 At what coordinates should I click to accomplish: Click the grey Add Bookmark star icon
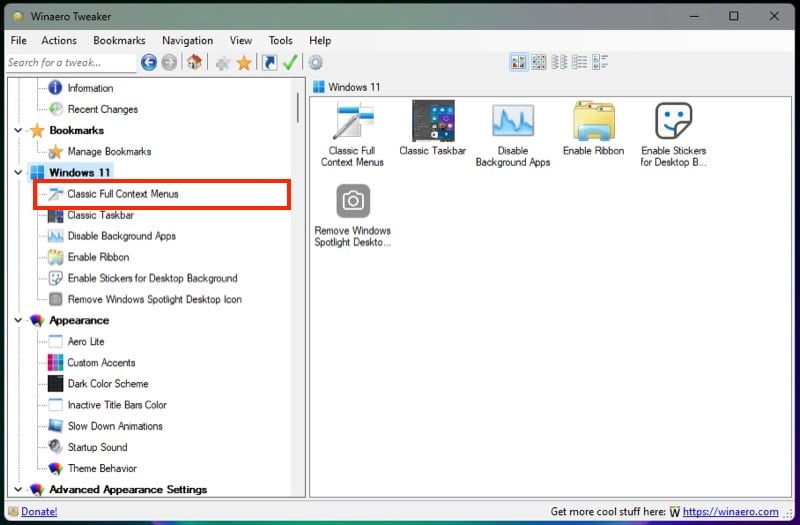point(222,63)
